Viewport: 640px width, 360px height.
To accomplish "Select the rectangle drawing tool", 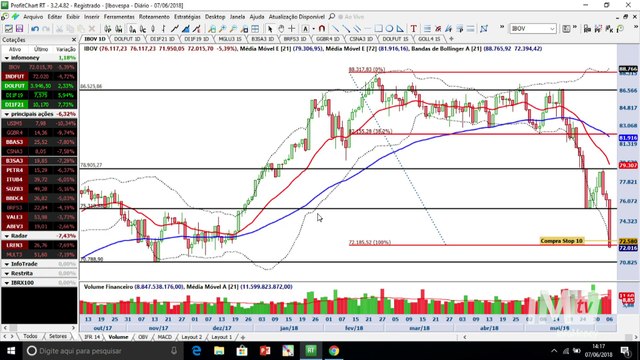I will pyautogui.click(x=378, y=29).
